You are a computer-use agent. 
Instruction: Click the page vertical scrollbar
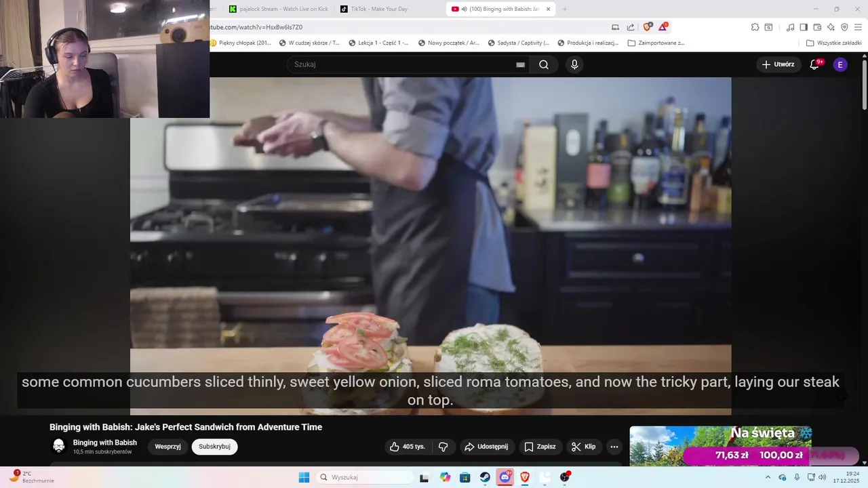click(864, 85)
